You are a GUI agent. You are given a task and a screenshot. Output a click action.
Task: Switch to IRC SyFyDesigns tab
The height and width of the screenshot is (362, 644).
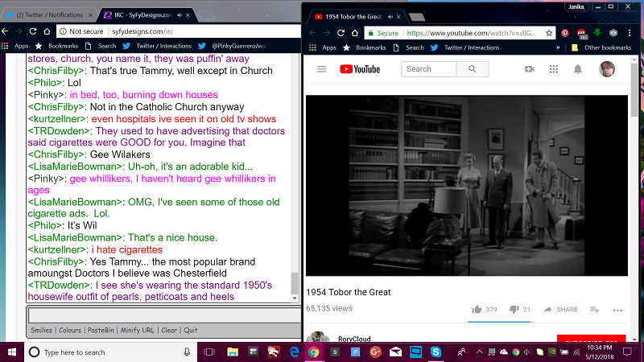[146, 15]
